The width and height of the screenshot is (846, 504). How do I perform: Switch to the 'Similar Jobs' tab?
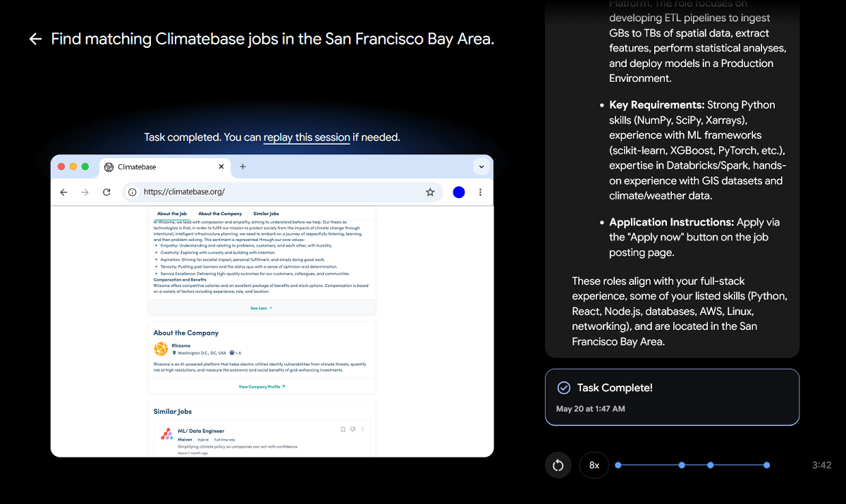[266, 214]
